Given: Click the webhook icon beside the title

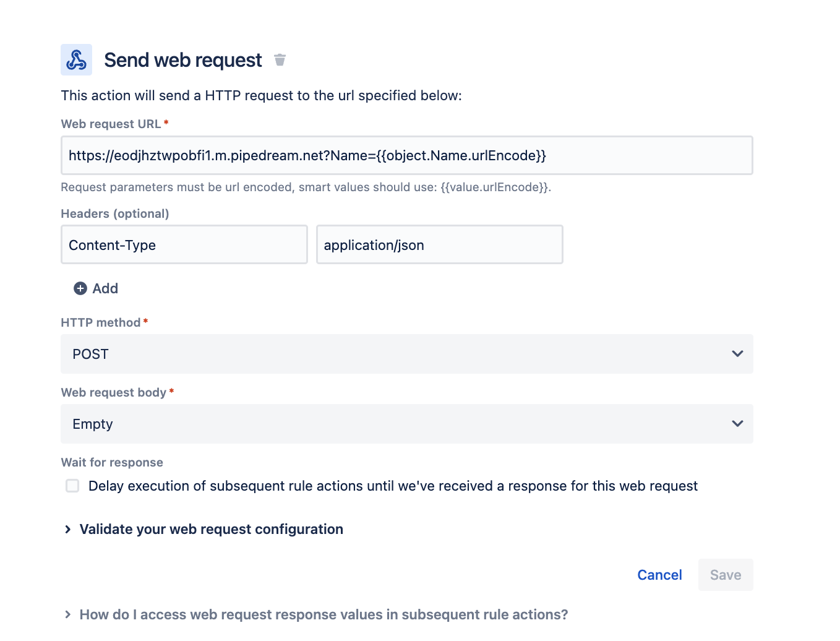Looking at the screenshot, I should tap(76, 60).
